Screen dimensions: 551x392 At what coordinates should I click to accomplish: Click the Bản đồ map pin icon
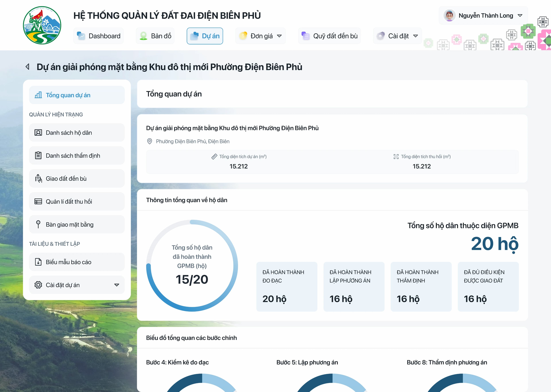(143, 36)
